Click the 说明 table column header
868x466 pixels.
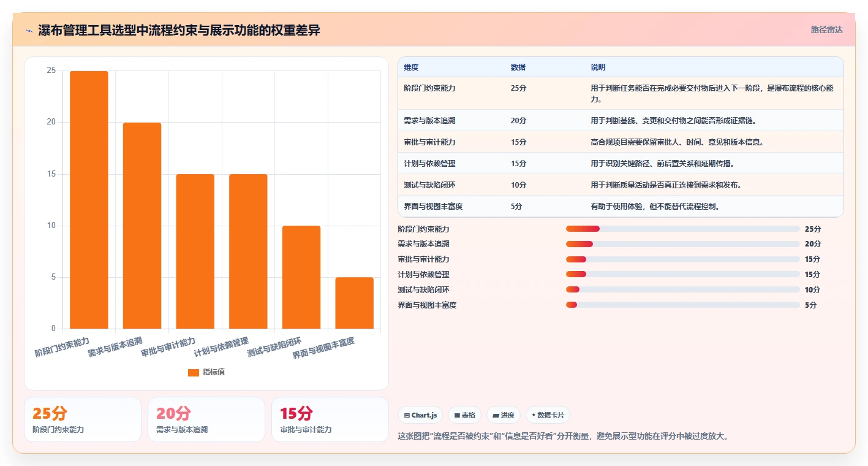[598, 67]
